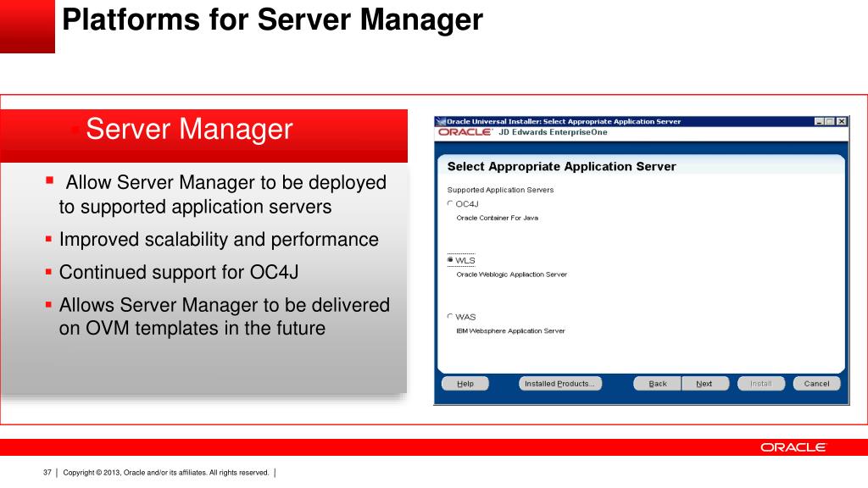Viewport: 868px width, 488px height.
Task: Open Installed Products dialog
Action: point(559,384)
